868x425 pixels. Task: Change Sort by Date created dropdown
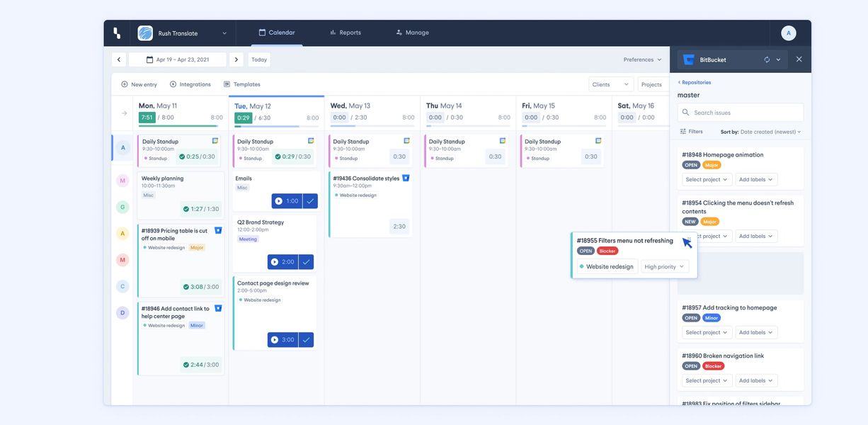(x=771, y=132)
